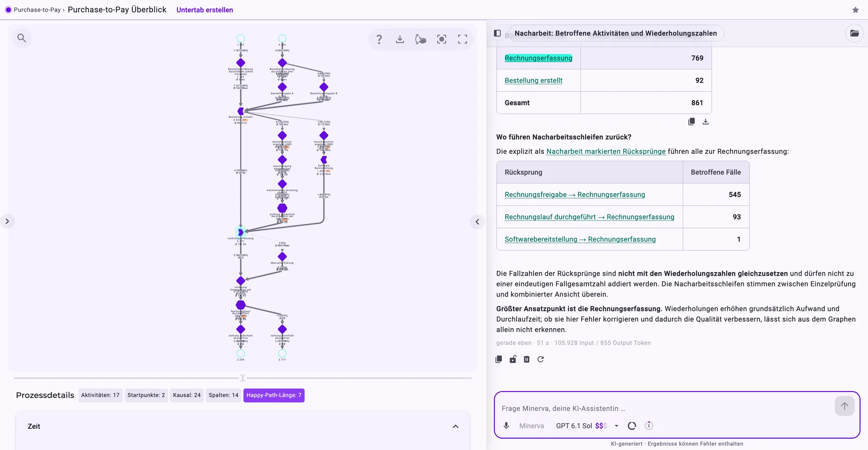Viewport: 868px width, 450px height.
Task: Open the process graph search magnifier
Action: [22, 38]
